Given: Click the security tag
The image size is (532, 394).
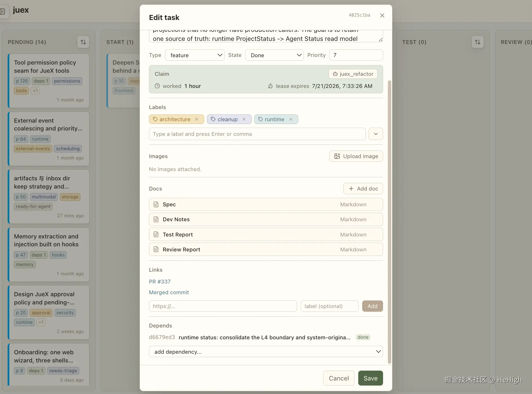Looking at the screenshot, I should (65, 313).
